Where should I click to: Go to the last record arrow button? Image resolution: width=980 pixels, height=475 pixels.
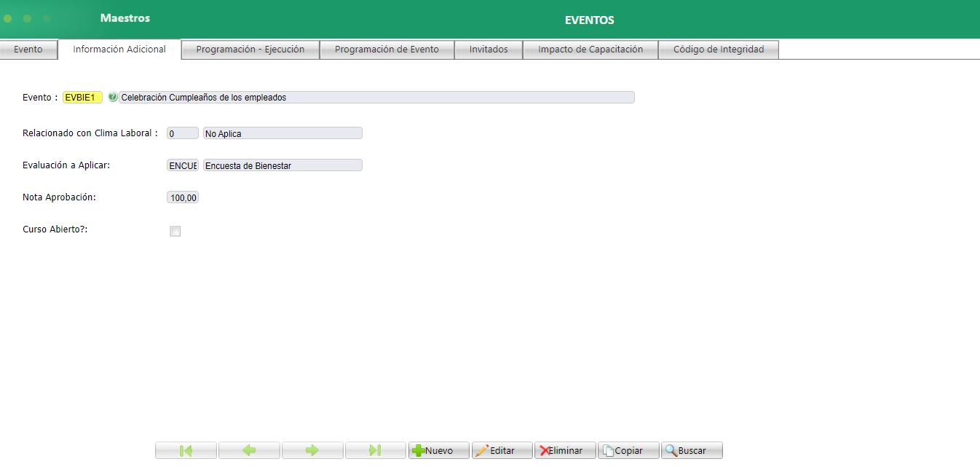point(376,450)
